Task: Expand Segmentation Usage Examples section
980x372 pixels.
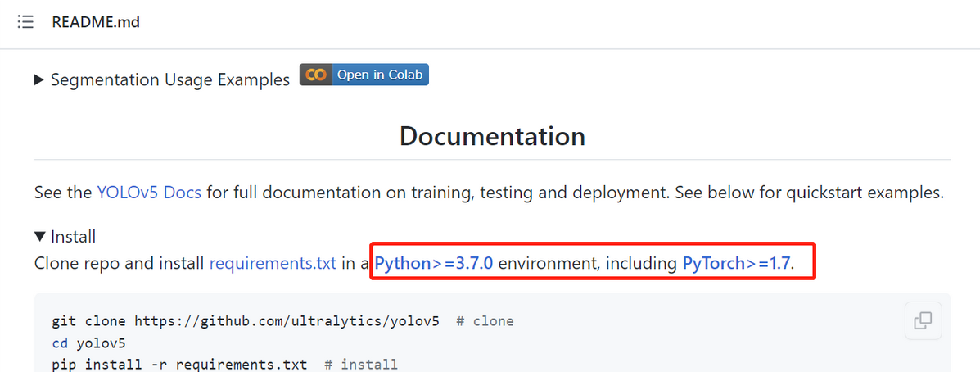Action: (162, 80)
